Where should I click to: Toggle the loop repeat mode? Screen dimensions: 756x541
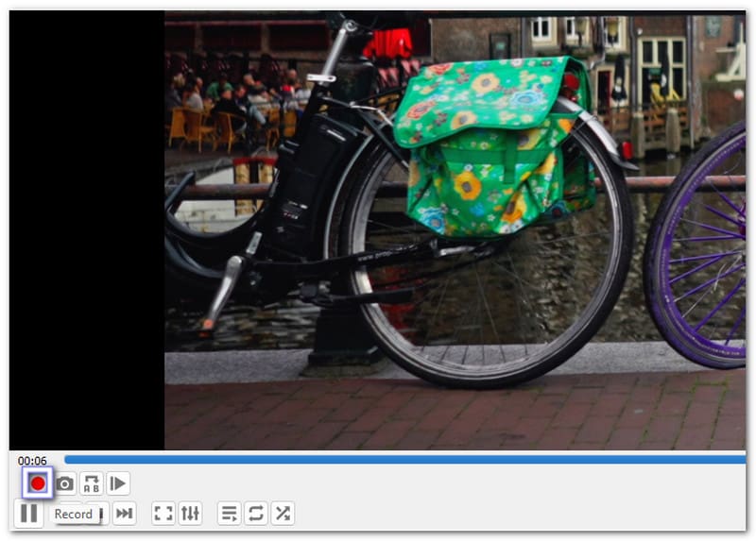point(256,514)
